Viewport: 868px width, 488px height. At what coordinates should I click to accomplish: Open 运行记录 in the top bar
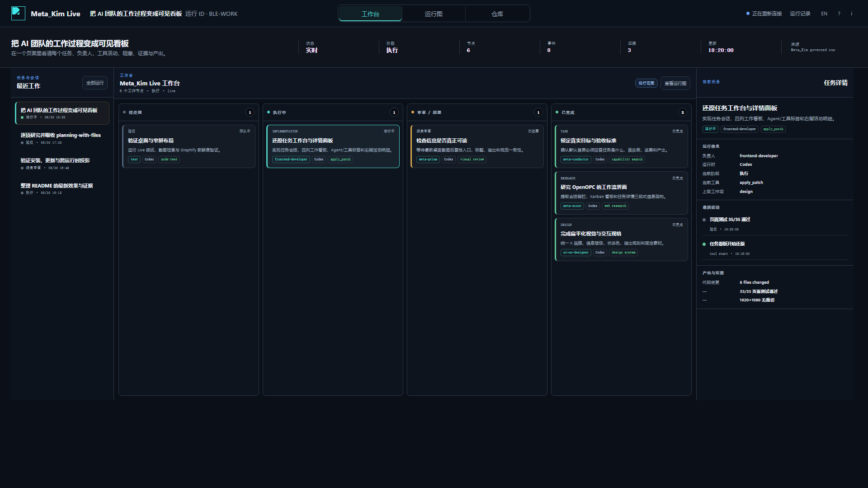[800, 14]
